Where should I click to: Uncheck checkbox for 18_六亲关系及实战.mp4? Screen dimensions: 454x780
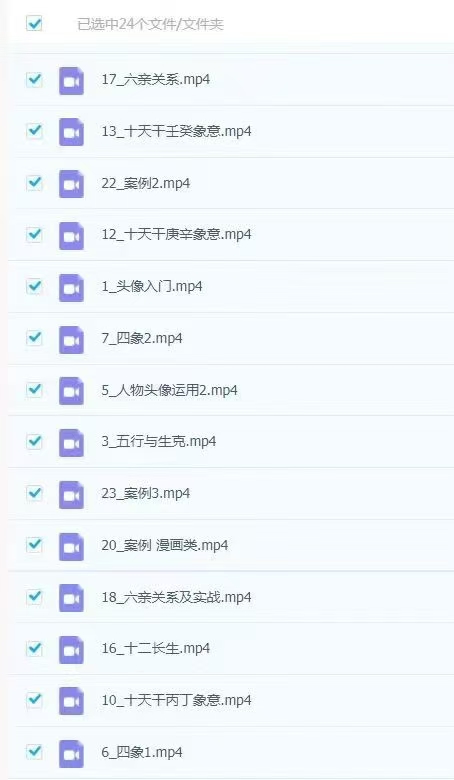tap(34, 596)
